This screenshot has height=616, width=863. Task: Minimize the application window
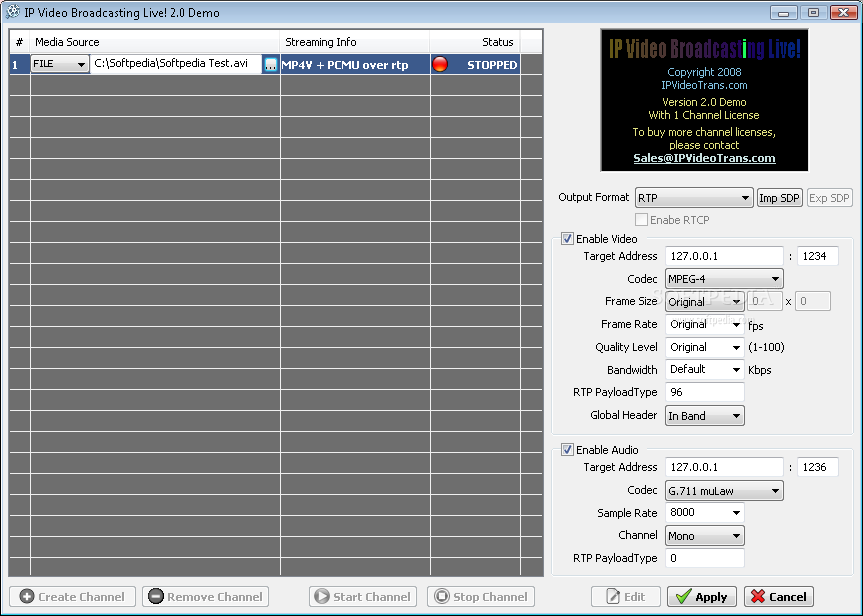[784, 12]
